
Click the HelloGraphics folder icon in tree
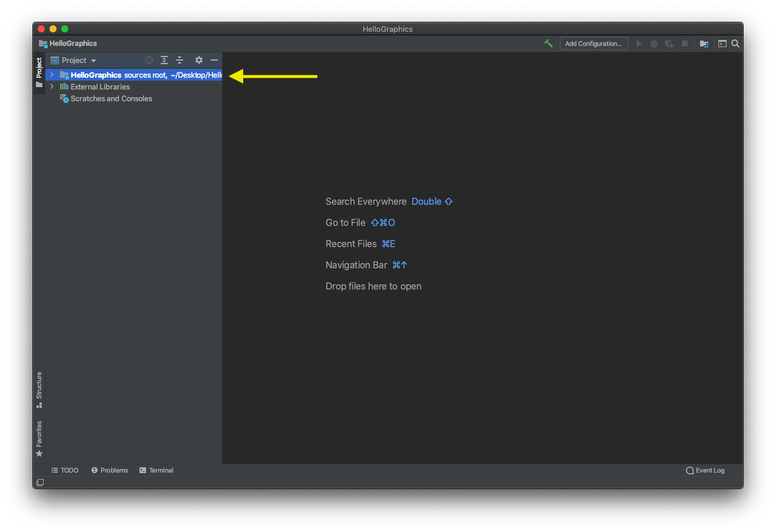[x=64, y=75]
